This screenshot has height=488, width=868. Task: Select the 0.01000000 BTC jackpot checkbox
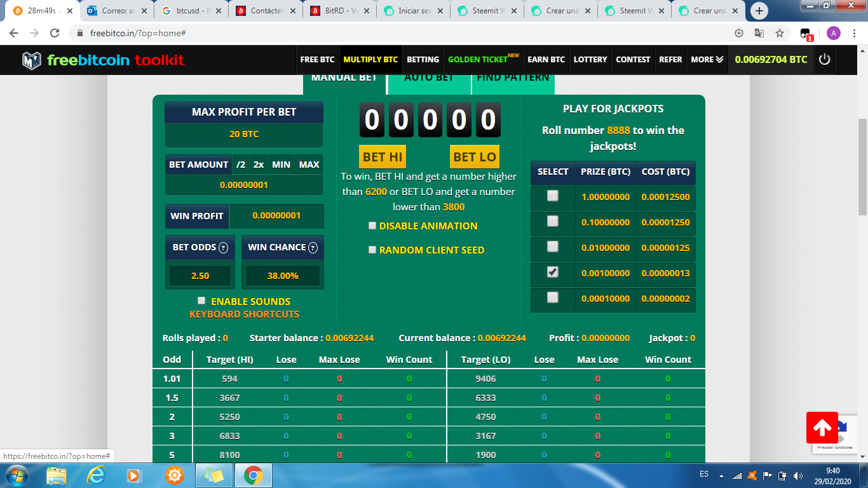click(x=553, y=247)
